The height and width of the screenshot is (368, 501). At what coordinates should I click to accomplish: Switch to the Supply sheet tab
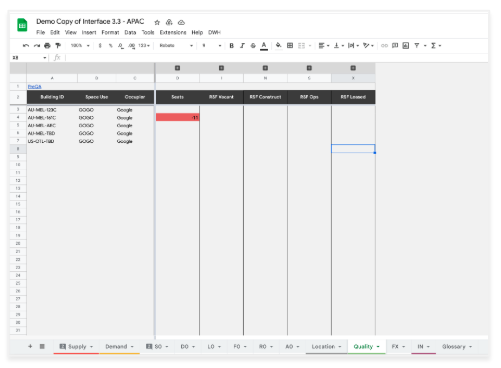[x=76, y=347]
